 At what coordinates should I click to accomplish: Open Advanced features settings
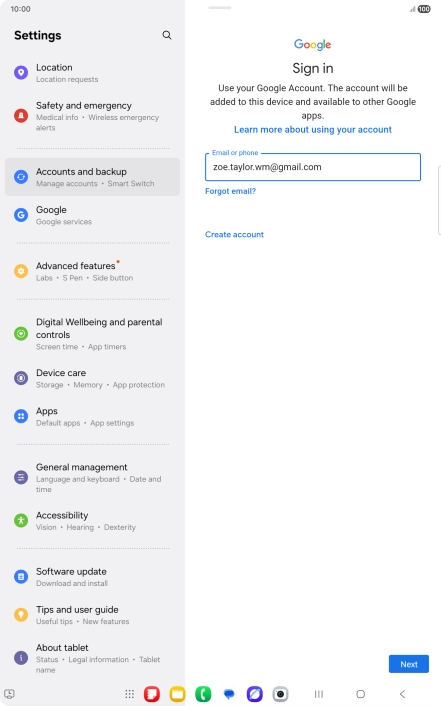92,271
